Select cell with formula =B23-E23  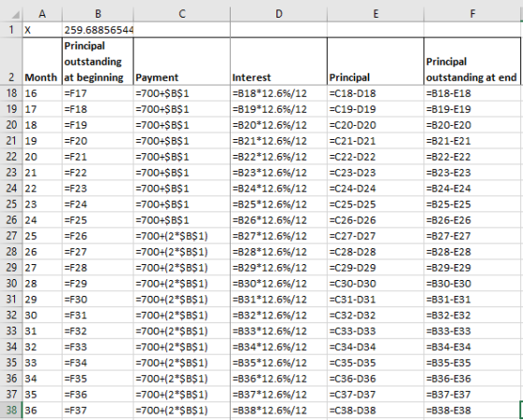tap(473, 173)
